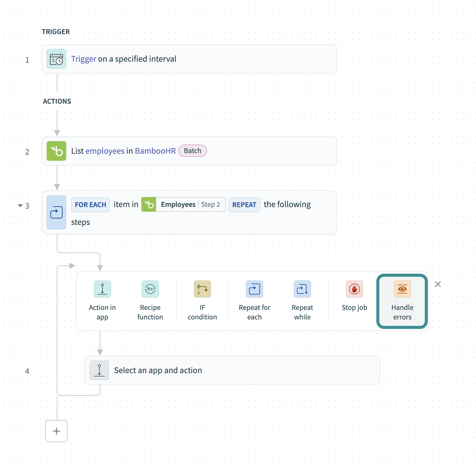Click the Batch badge on step 2

(192, 151)
